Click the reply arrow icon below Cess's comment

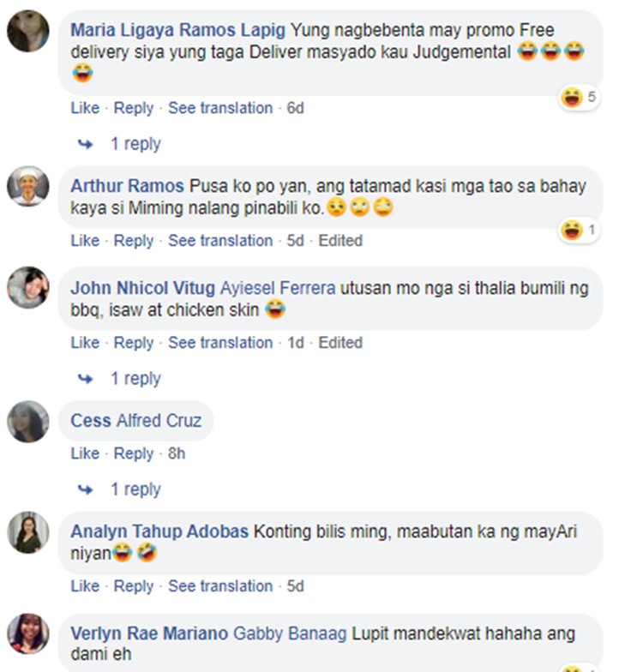click(x=86, y=489)
